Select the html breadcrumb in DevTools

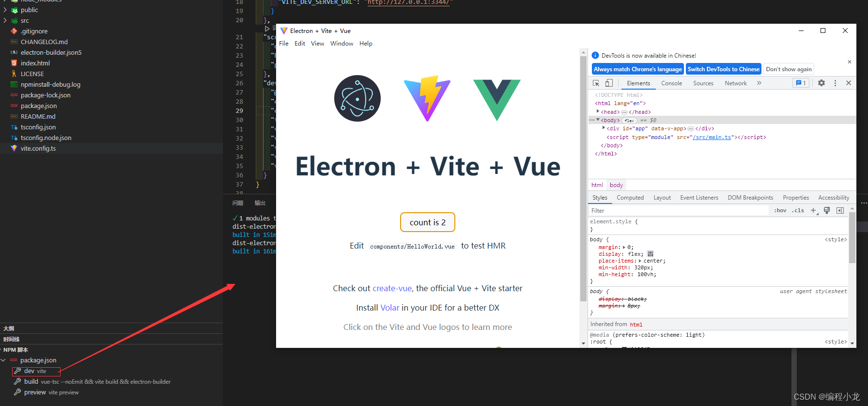point(597,185)
